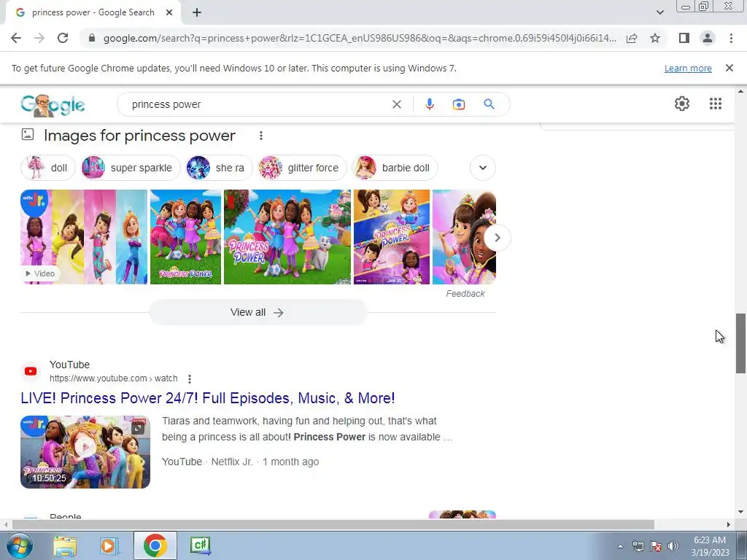747x560 pixels.
Task: Open Windows Media Player from taskbar
Action: pos(109,545)
